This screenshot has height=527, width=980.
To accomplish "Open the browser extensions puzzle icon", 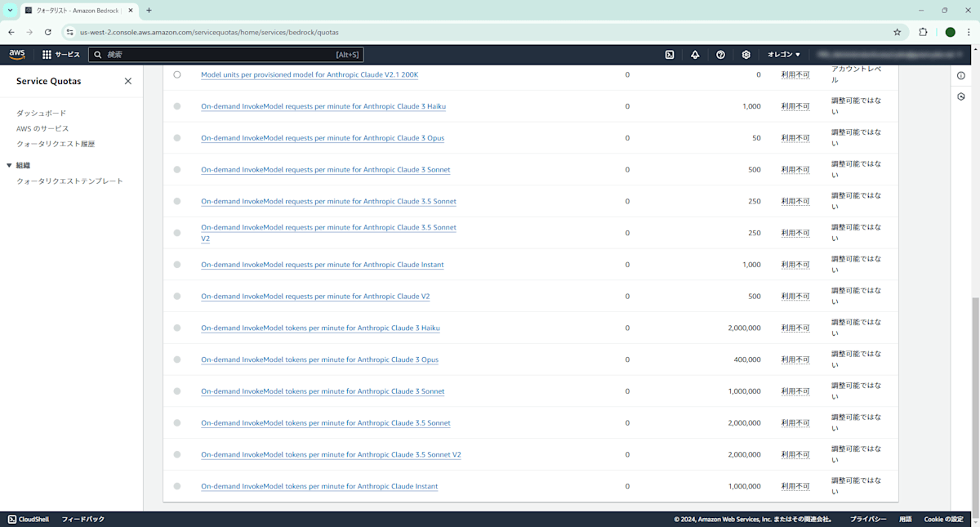I will (x=924, y=32).
